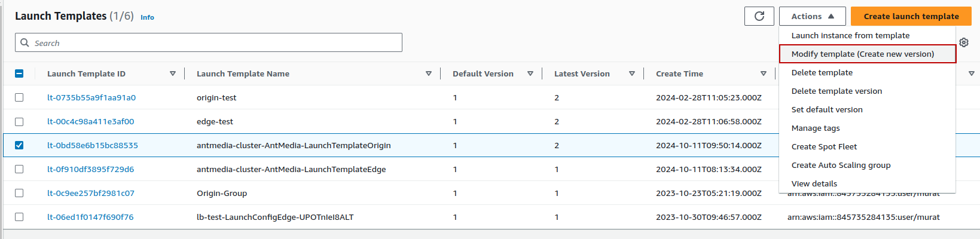Sort by Default Version arrow

click(530, 73)
